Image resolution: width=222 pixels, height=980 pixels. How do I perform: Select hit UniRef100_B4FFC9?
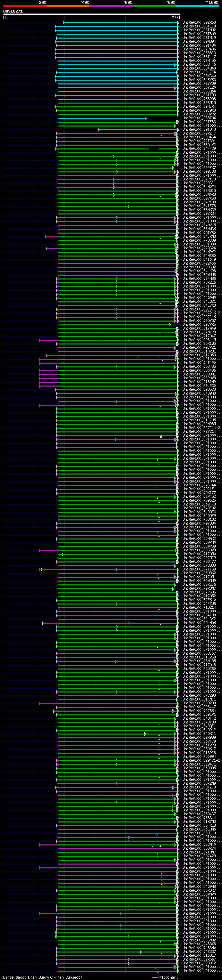[x=199, y=148]
